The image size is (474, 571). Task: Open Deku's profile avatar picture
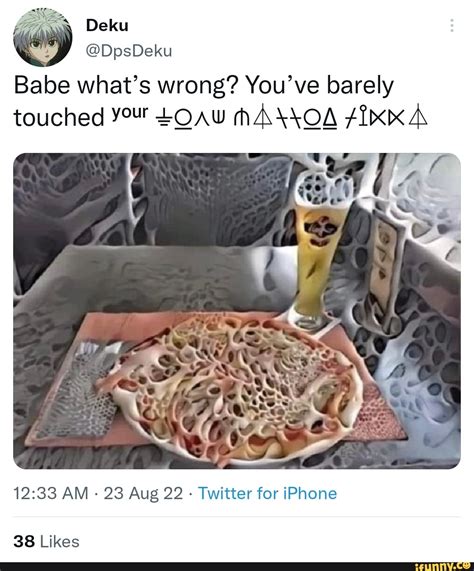[43, 38]
